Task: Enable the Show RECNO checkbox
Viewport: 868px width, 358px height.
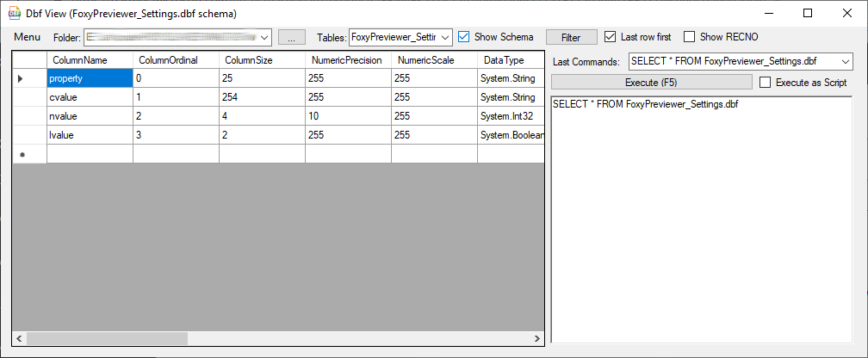Action: [x=689, y=37]
